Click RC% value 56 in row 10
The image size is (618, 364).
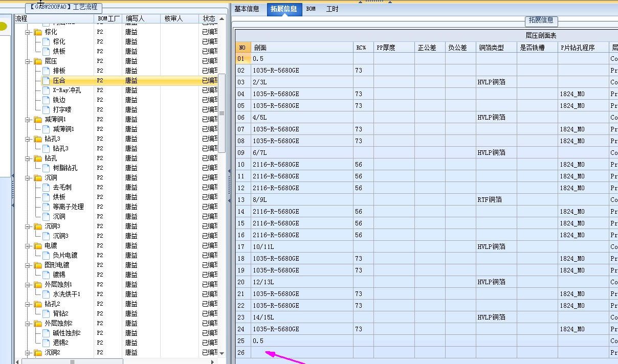pyautogui.click(x=363, y=164)
